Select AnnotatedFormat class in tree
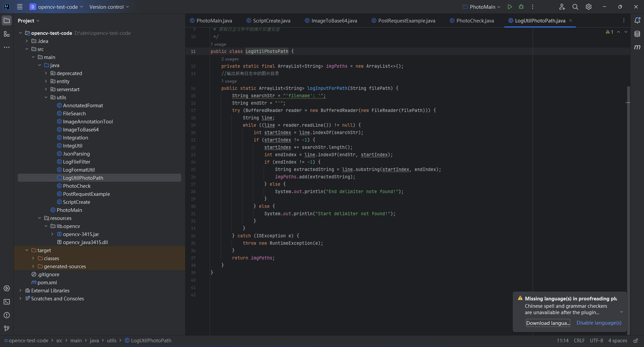The image size is (644, 347). pos(83,105)
